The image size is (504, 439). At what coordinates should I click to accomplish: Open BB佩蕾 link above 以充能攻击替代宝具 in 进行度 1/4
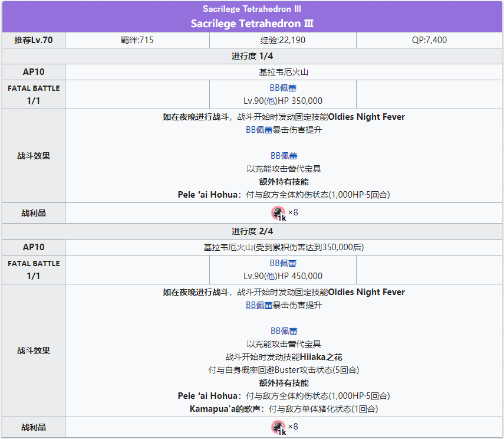[284, 156]
